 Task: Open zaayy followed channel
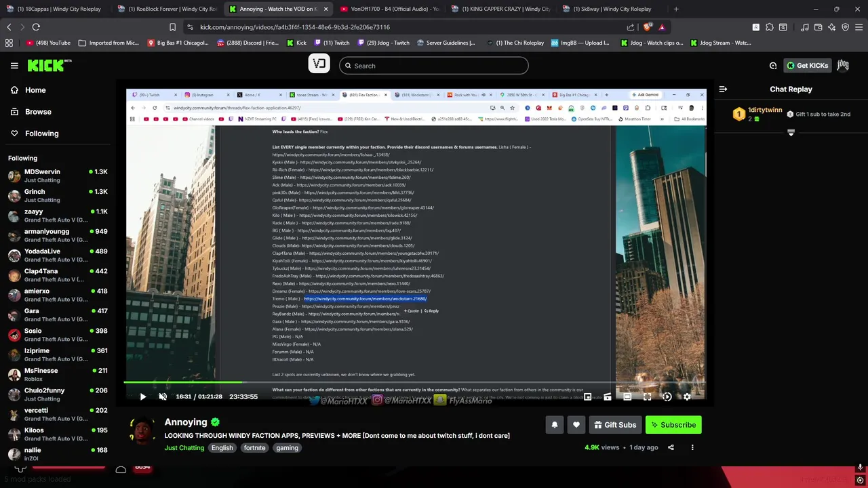pyautogui.click(x=58, y=216)
